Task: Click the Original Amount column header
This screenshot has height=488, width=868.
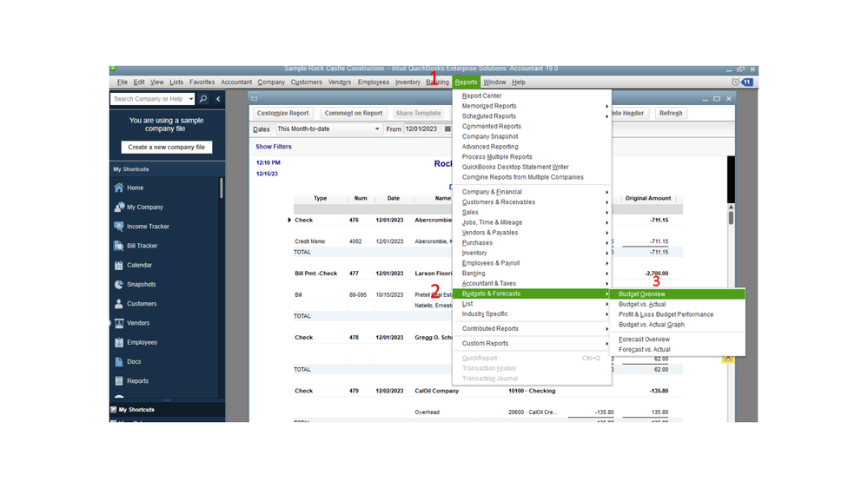Action: coord(647,198)
